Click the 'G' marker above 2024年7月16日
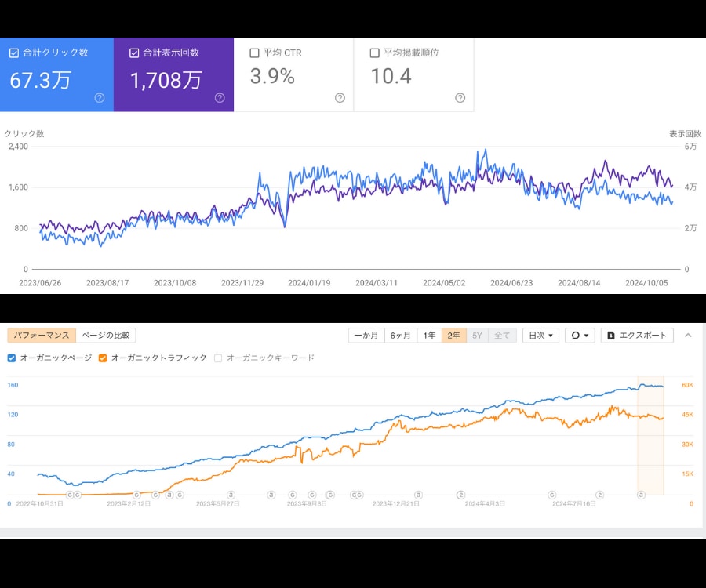706x588 pixels. click(552, 495)
